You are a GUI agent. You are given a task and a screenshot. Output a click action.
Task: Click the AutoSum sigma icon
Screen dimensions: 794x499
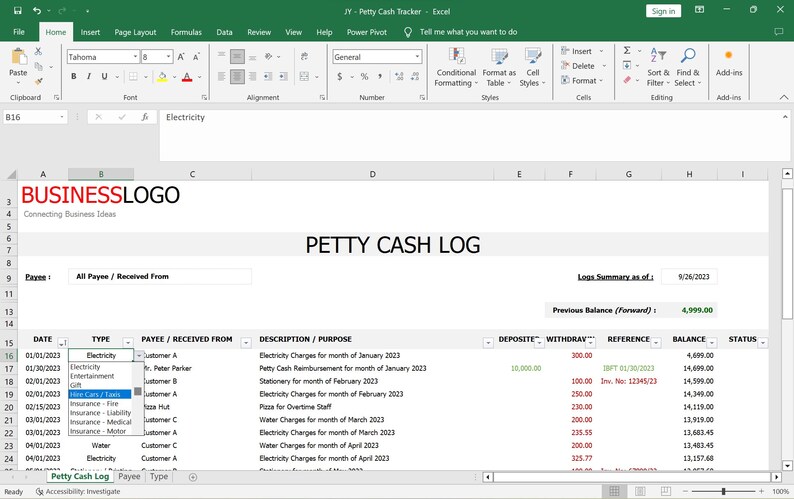point(627,51)
